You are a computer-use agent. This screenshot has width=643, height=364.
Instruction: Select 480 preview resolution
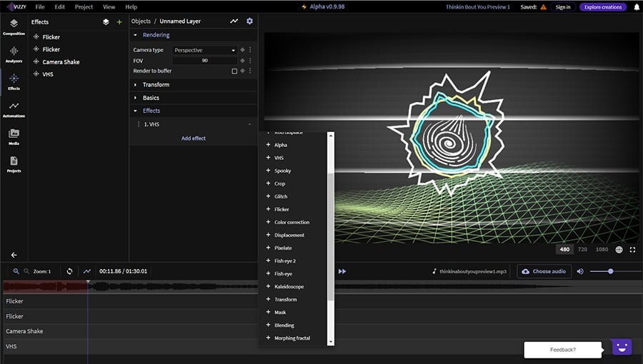pos(564,249)
